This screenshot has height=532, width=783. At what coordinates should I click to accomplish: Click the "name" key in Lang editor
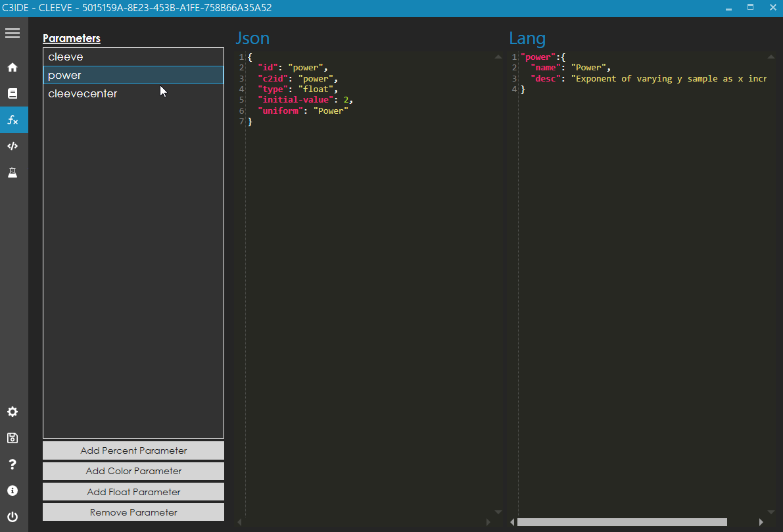tap(546, 68)
